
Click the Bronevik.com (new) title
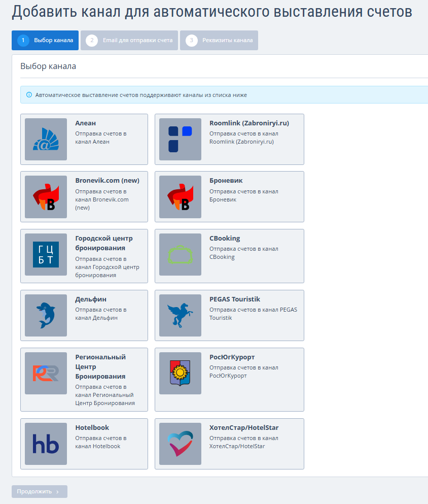point(107,181)
